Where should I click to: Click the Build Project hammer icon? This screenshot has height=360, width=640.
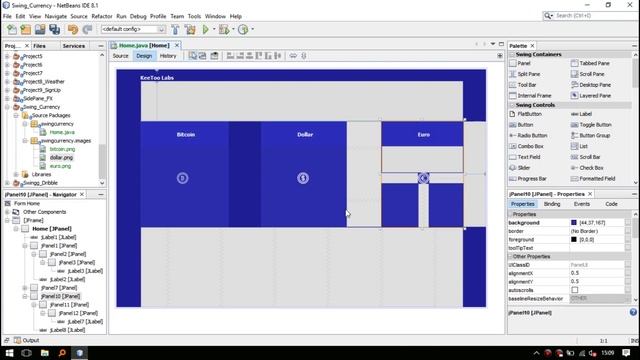coord(175,29)
